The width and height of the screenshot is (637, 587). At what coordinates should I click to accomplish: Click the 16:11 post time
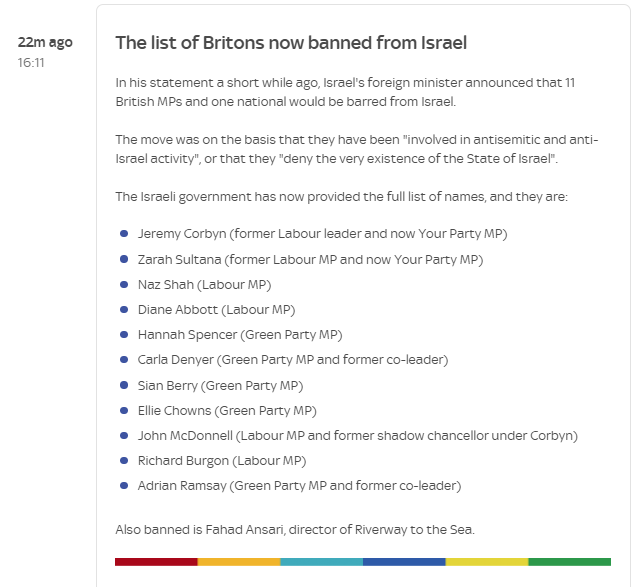(x=31, y=63)
